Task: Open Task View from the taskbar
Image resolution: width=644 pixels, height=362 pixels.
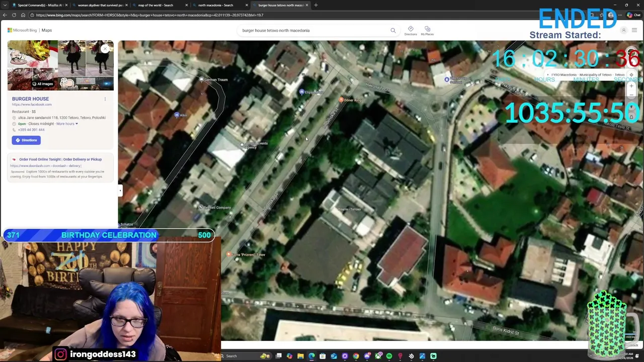Action: coord(278,356)
